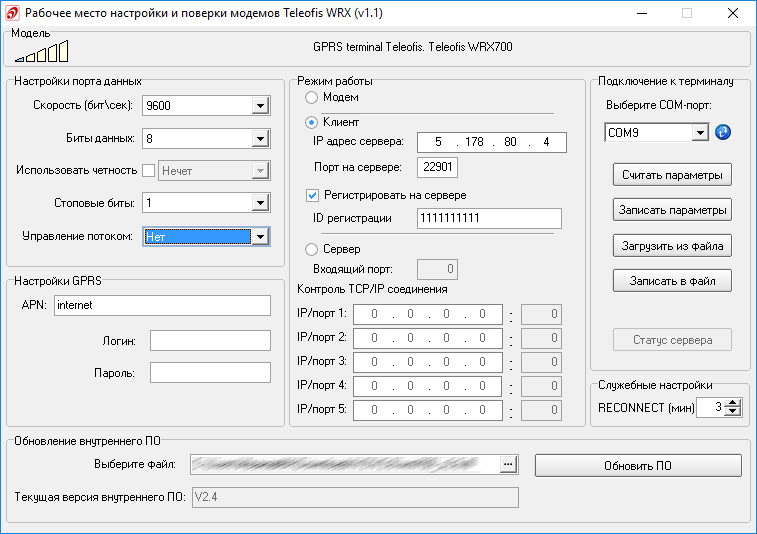The height and width of the screenshot is (534, 757).
Task: Click the app logo in title bar
Action: tap(12, 13)
